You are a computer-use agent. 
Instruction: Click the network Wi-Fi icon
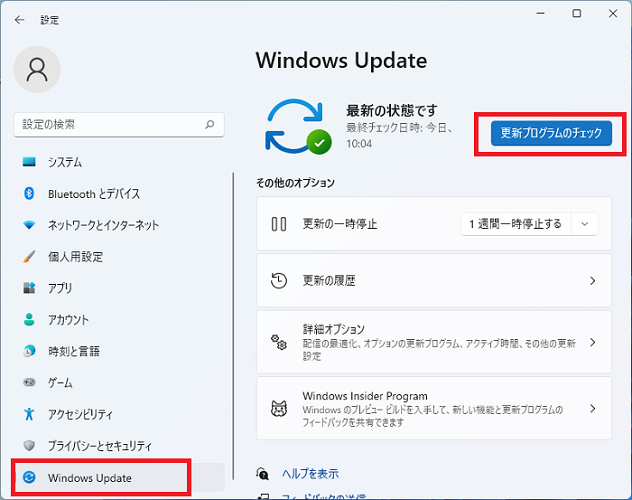click(x=29, y=225)
